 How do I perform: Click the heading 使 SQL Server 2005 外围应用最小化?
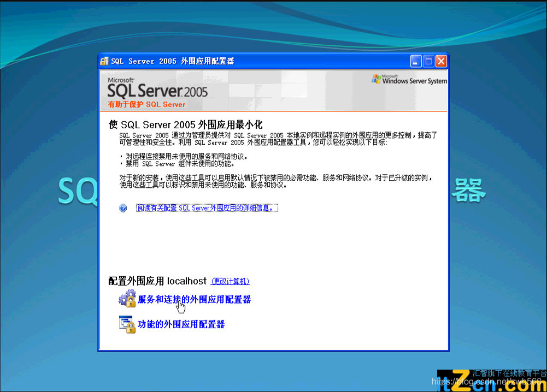[x=185, y=124]
